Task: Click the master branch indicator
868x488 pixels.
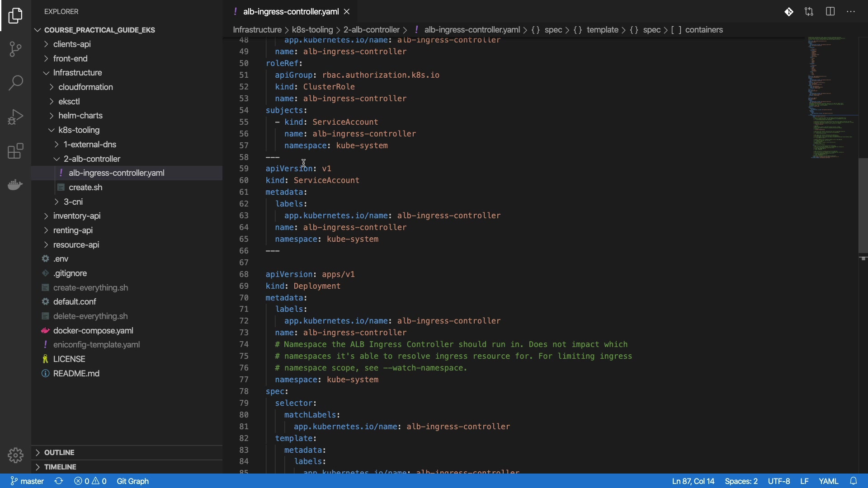Action: tap(27, 481)
